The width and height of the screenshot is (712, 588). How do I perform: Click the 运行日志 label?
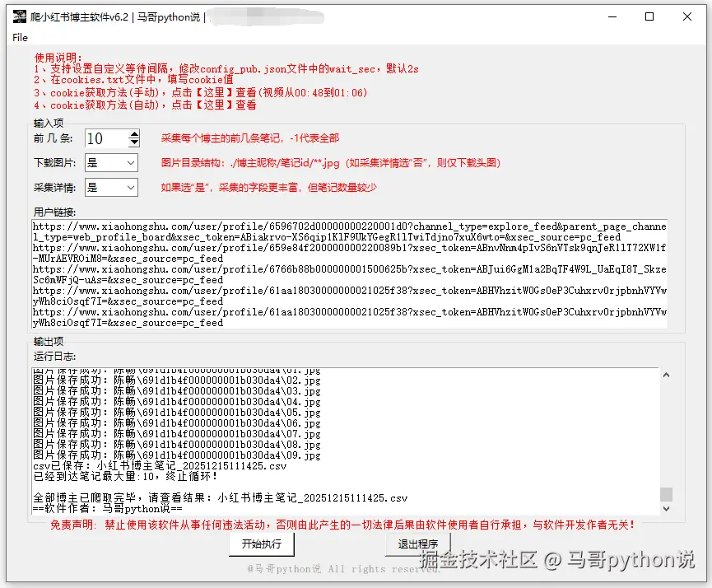click(54, 357)
